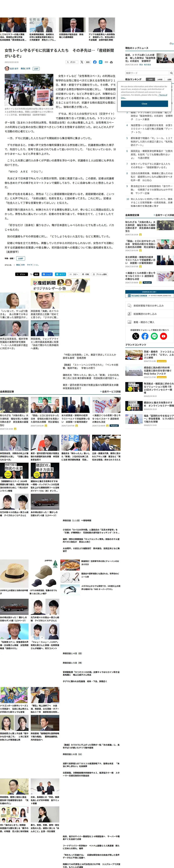174x868 pixels.
Task: Open 会員サービス詳細 link in sidebar
Action: tap(164, 215)
